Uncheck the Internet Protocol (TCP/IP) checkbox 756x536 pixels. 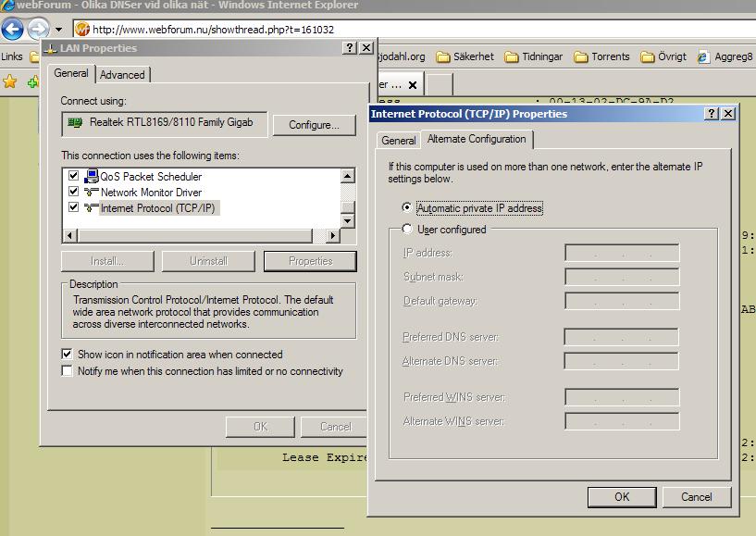click(x=73, y=207)
